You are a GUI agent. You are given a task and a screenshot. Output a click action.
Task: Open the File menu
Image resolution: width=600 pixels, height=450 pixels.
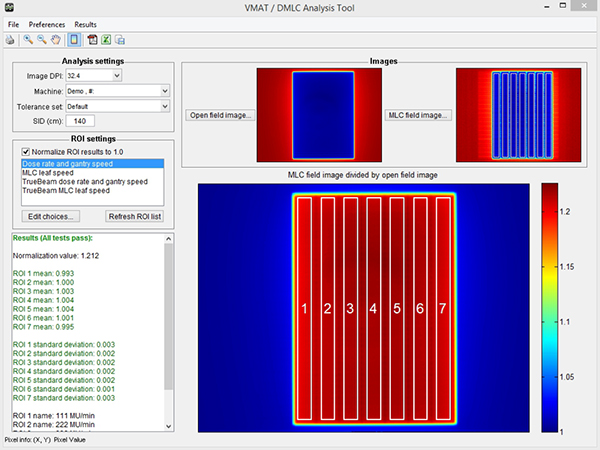(13, 23)
